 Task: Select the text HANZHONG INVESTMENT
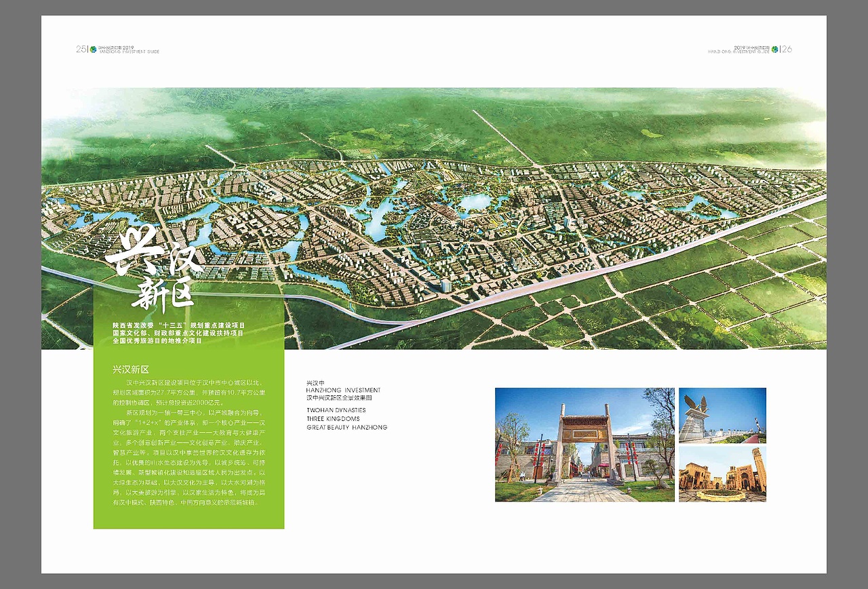[344, 390]
